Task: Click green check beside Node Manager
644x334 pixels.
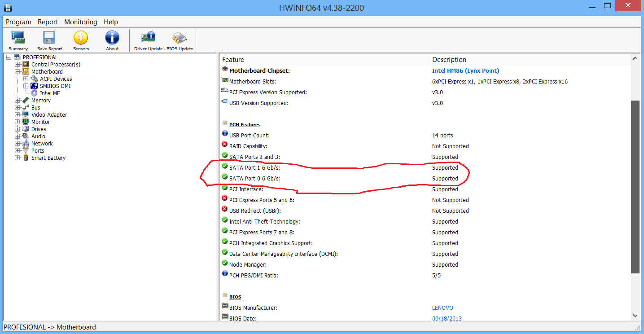Action: pyautogui.click(x=225, y=263)
